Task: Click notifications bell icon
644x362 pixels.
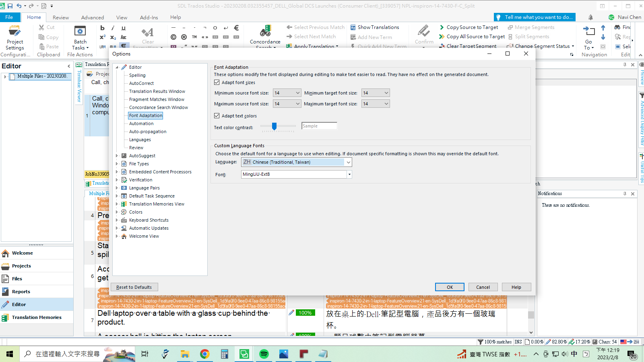Action: tap(590, 17)
